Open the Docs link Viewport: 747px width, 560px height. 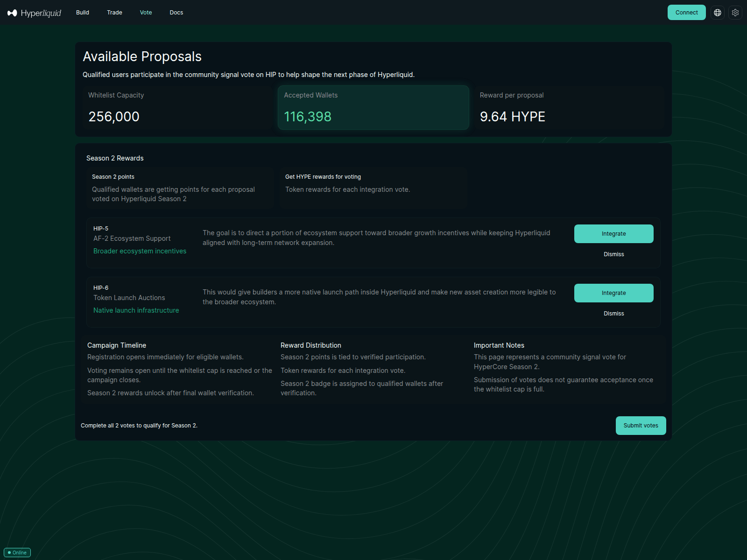[x=176, y=13]
